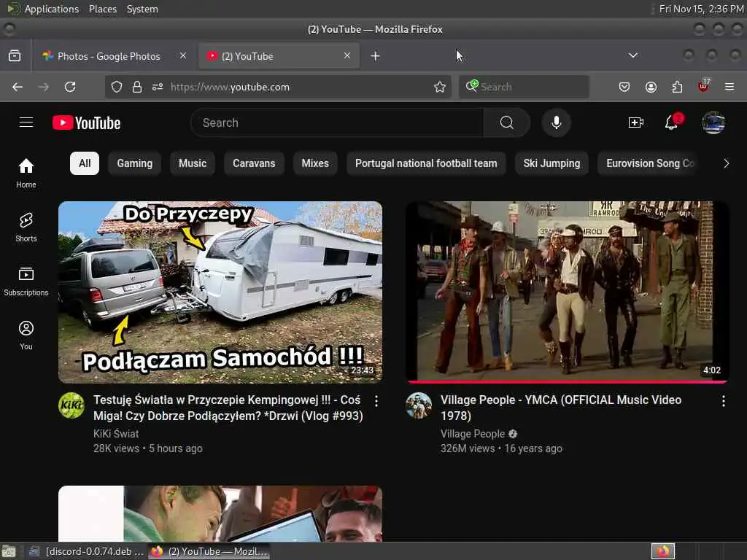
Task: Close the YouTube tab
Action: [347, 55]
